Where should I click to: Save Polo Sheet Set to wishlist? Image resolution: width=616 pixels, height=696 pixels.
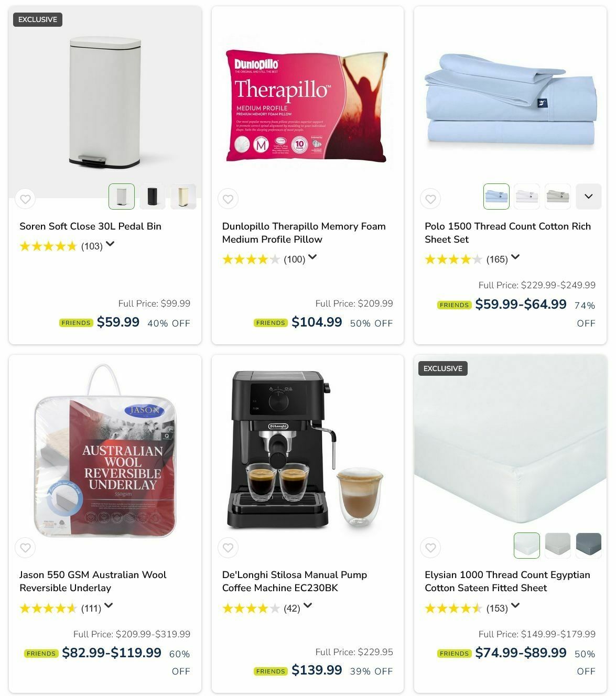pyautogui.click(x=430, y=199)
